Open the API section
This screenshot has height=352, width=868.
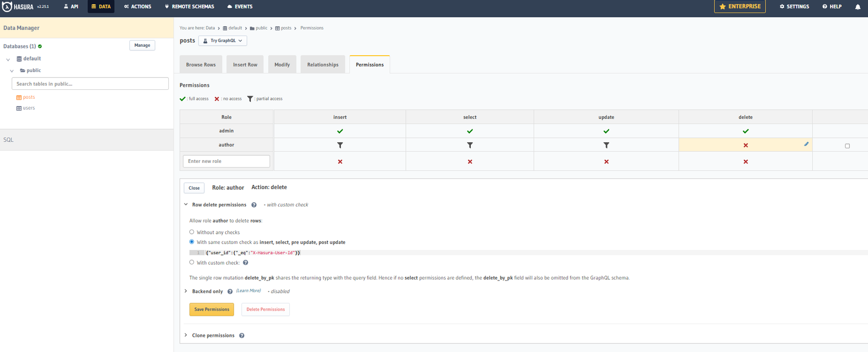click(x=71, y=7)
